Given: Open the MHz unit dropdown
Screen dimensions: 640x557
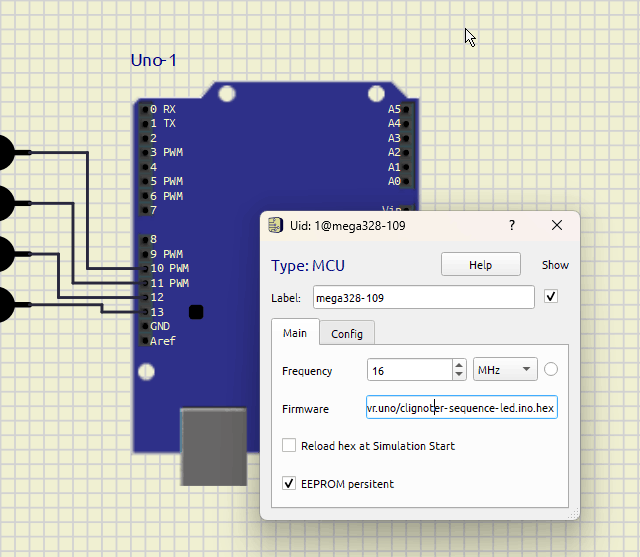Looking at the screenshot, I should [505, 369].
